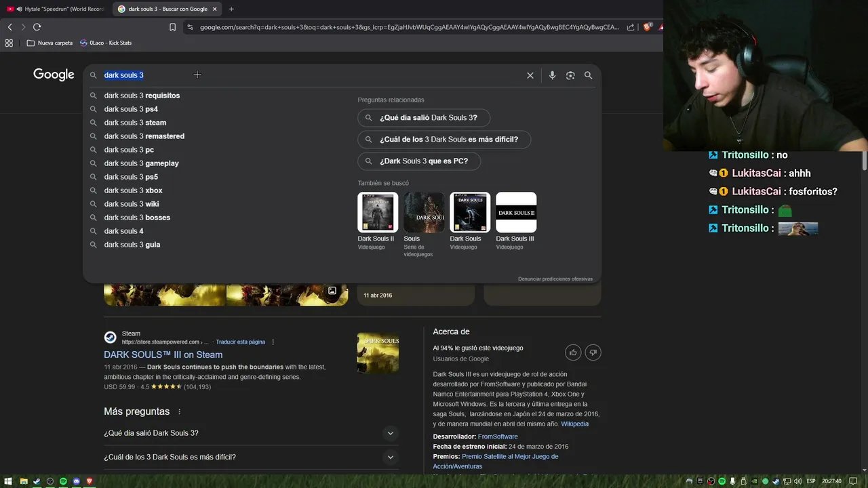Click Traducir esta página link
This screenshot has height=488, width=868.
tap(241, 342)
